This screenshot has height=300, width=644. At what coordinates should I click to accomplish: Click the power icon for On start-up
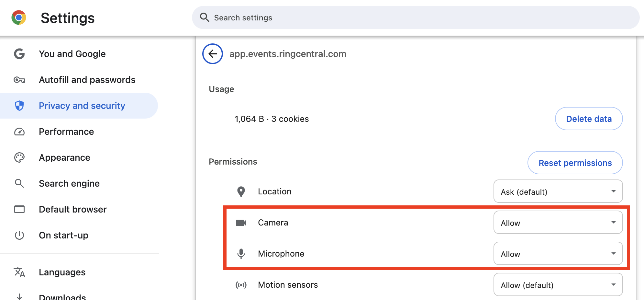point(19,235)
